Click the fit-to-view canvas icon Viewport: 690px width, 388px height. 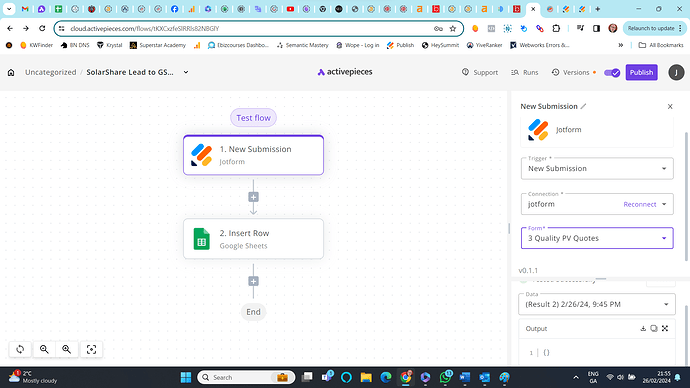click(x=91, y=349)
